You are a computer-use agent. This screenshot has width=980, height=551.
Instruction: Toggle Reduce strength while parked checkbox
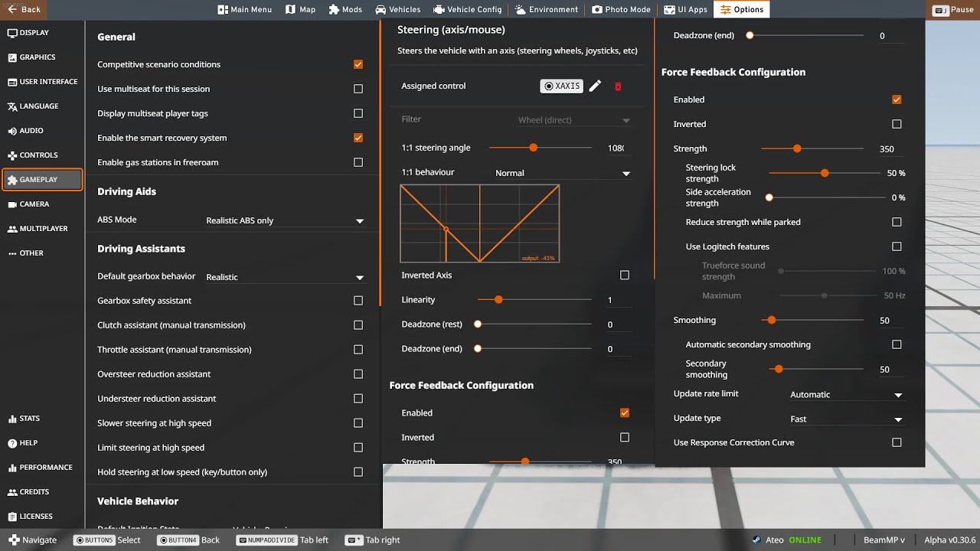[897, 222]
